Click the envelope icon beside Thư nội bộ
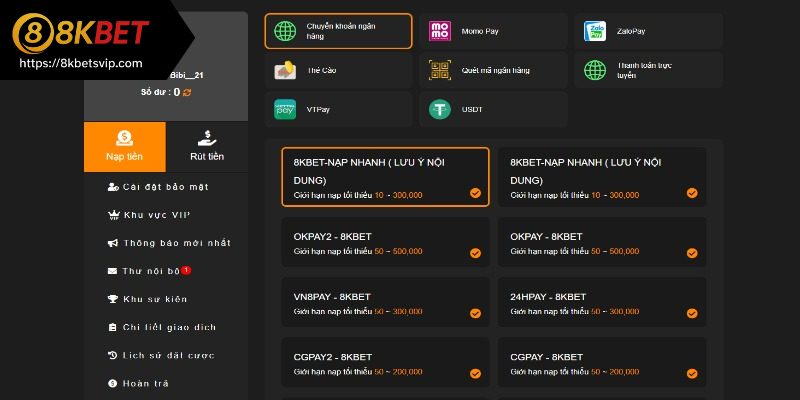Viewport: 800px width, 400px height. [x=113, y=271]
